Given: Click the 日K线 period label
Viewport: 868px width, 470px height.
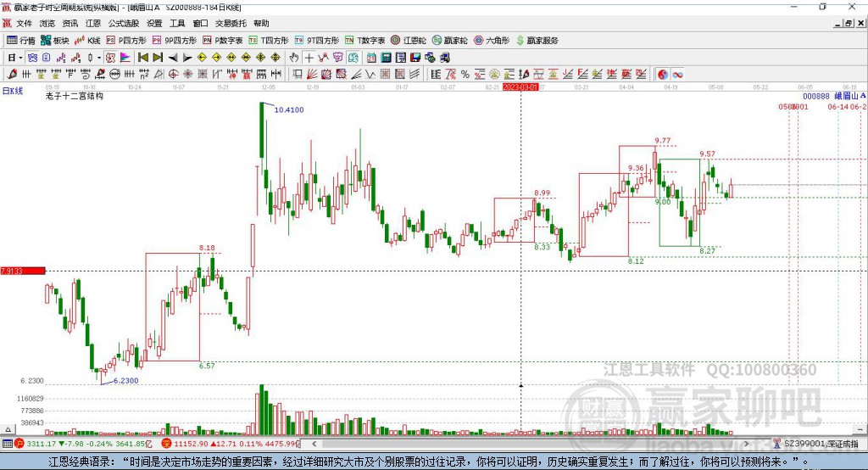Looking at the screenshot, I should coord(13,91).
